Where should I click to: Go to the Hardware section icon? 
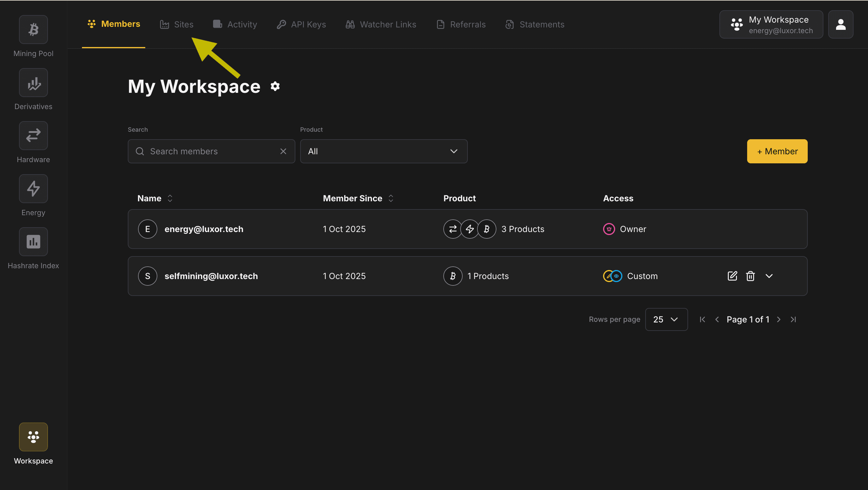[x=33, y=136]
